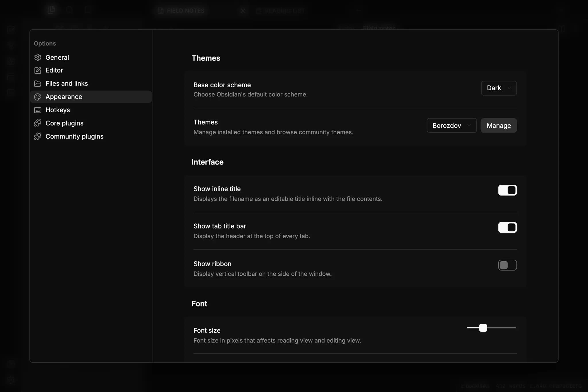
Task: Open the Base color scheme Dark dropdown
Action: (499, 88)
